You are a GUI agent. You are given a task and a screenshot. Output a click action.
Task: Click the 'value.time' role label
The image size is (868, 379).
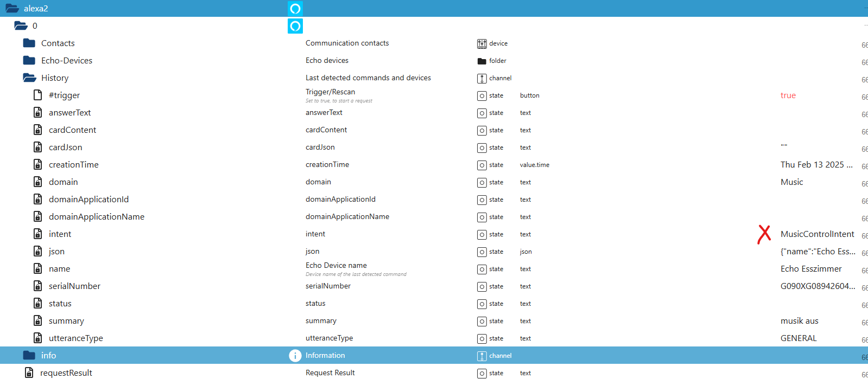tap(535, 165)
